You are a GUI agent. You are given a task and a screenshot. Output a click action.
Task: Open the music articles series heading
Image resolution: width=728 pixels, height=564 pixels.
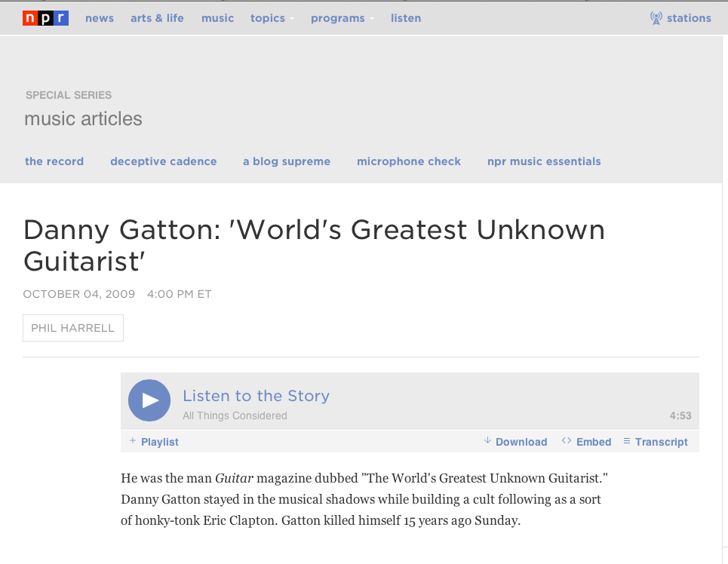click(x=83, y=119)
